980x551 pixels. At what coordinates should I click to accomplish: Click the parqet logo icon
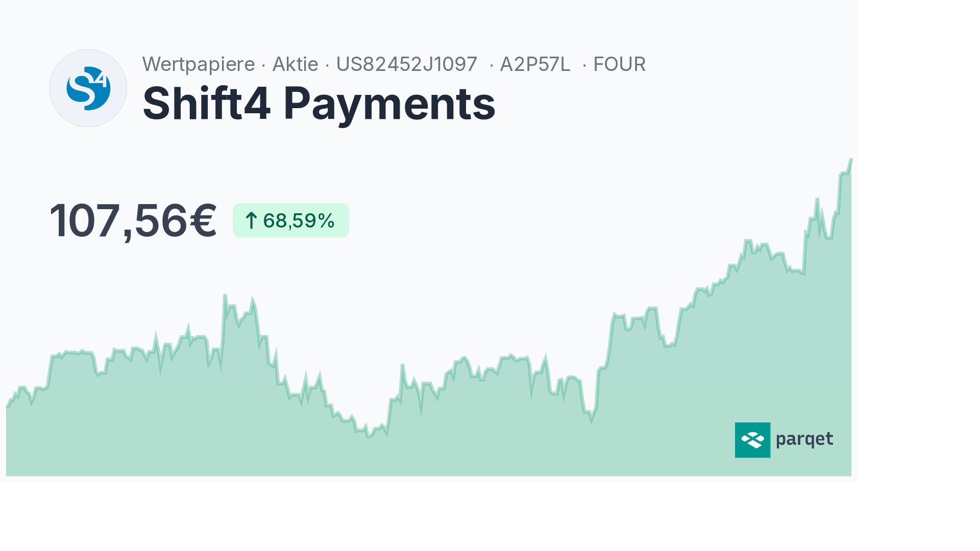pos(752,440)
